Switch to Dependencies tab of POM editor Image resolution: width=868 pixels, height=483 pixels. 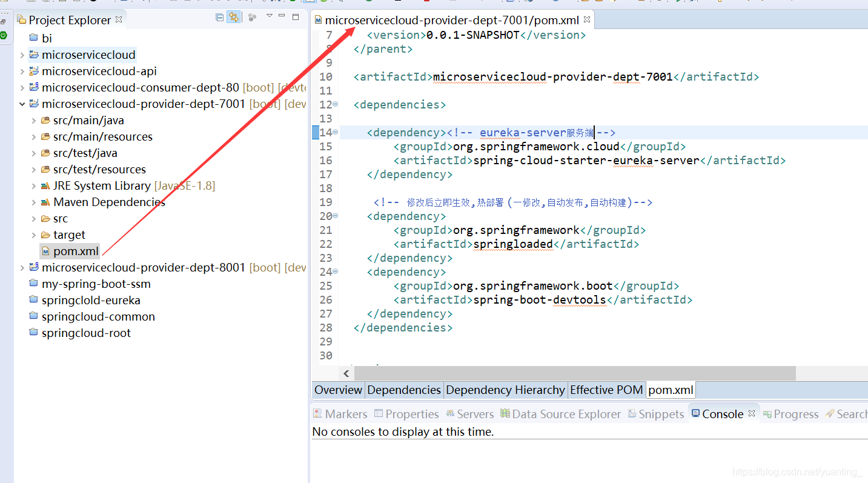coord(404,390)
